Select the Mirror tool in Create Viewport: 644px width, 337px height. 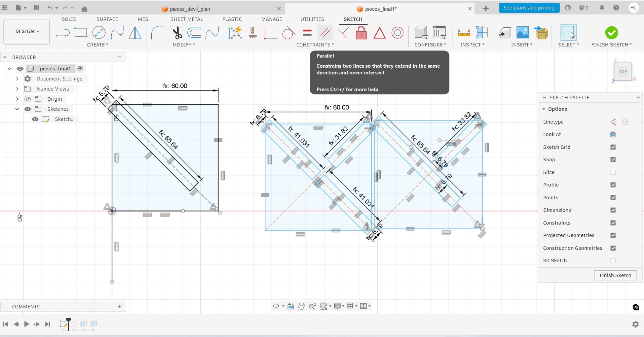(x=135, y=33)
